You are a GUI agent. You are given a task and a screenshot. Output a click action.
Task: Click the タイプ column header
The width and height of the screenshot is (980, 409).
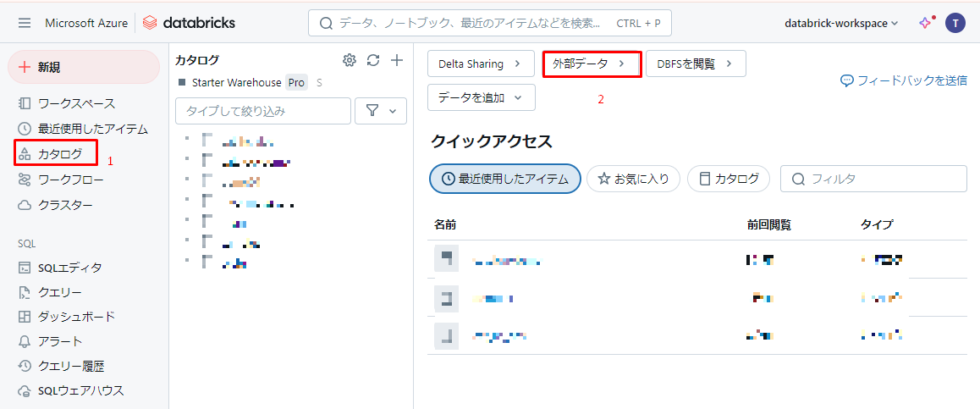click(x=877, y=224)
